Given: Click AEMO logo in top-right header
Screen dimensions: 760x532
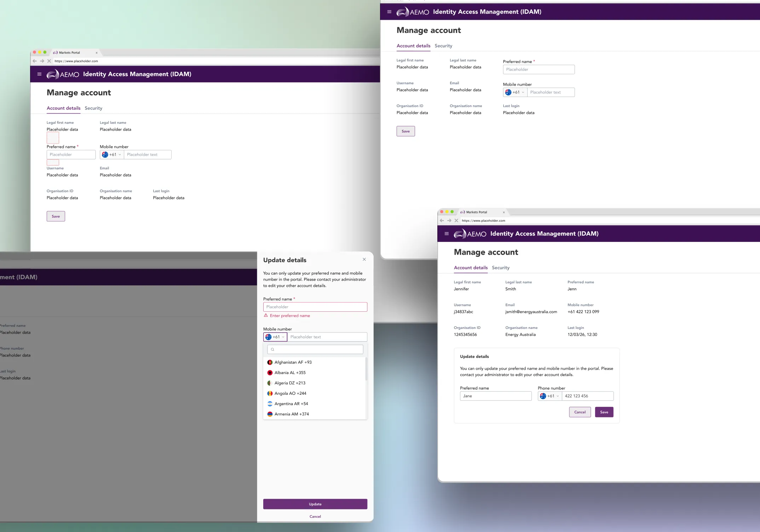Looking at the screenshot, I should tap(413, 12).
